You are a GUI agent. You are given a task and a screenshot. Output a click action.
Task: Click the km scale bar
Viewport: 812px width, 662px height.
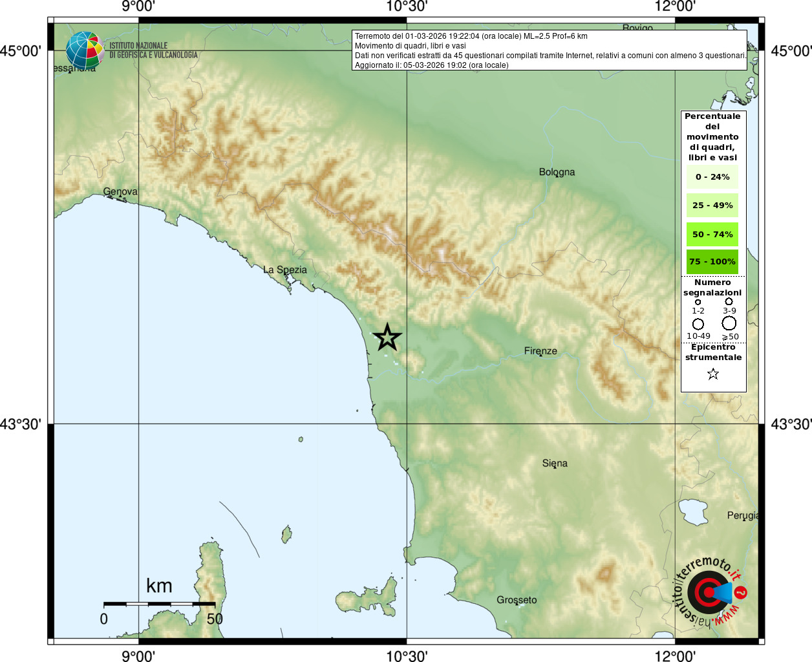click(x=159, y=604)
